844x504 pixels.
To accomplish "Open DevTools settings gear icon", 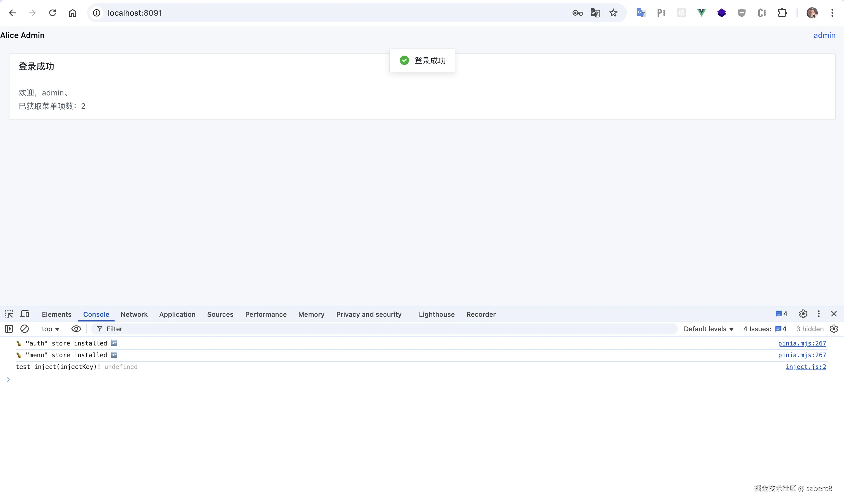I will (x=803, y=314).
